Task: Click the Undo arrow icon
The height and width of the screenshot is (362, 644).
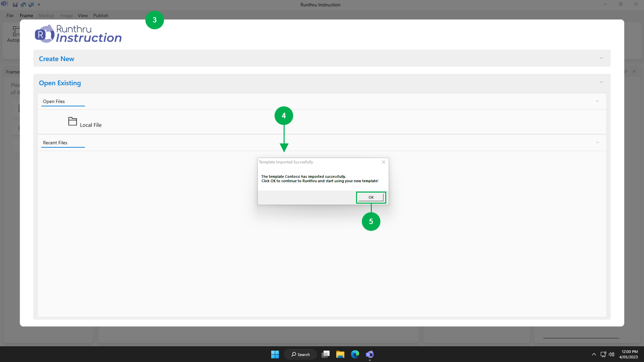Action: coord(23,5)
